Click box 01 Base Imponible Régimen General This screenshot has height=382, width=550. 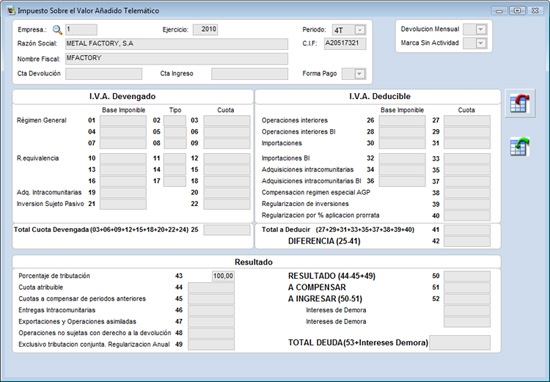[123, 121]
